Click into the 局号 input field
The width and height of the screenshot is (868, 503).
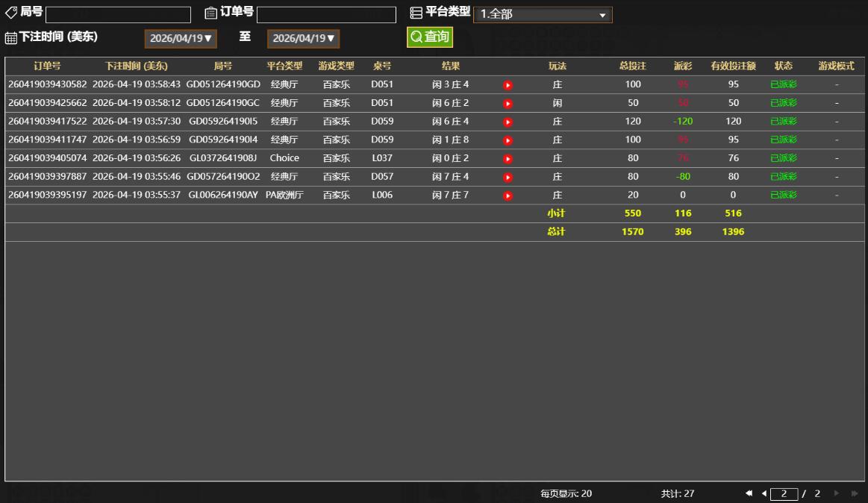(118, 15)
